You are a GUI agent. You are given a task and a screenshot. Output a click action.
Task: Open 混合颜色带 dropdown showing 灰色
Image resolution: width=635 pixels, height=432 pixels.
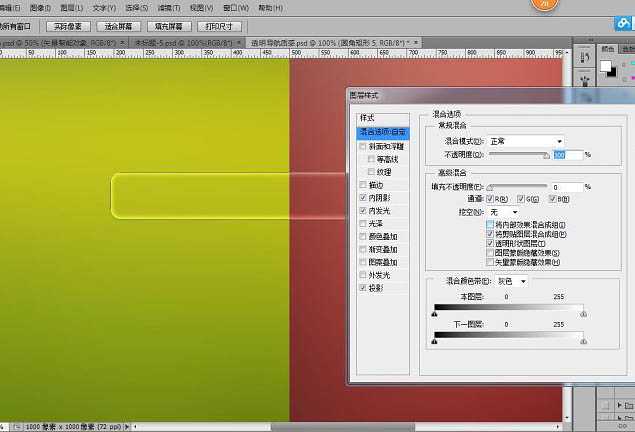pos(511,281)
